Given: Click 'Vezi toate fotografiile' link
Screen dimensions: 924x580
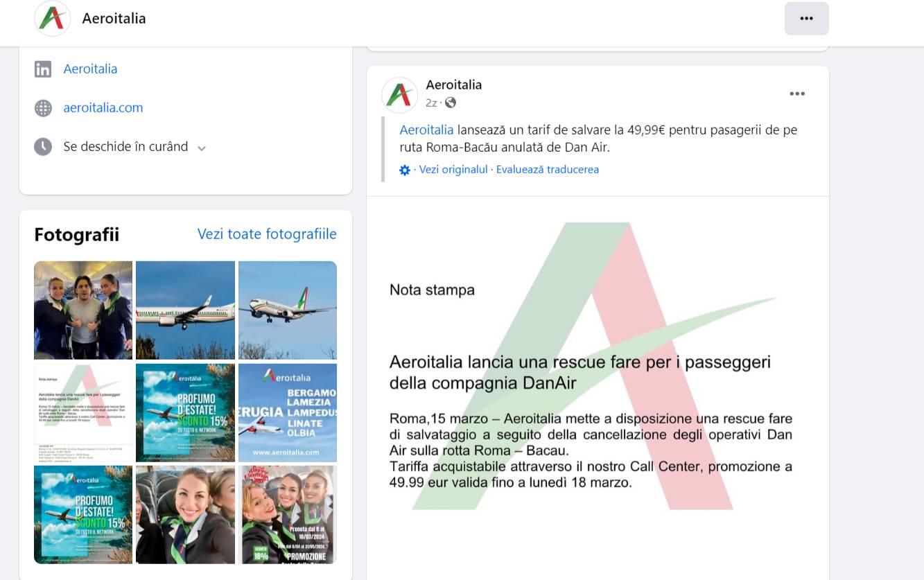Looking at the screenshot, I should tap(267, 234).
